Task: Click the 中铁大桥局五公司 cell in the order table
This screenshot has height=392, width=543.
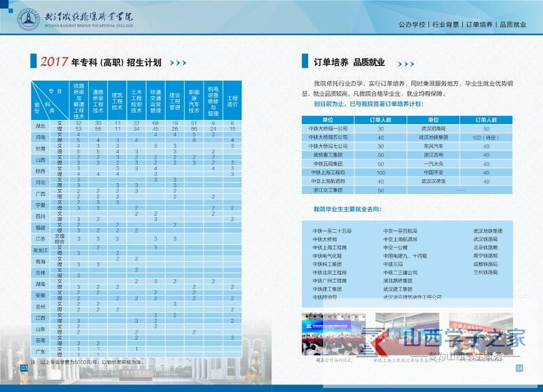Action: pyautogui.click(x=328, y=138)
